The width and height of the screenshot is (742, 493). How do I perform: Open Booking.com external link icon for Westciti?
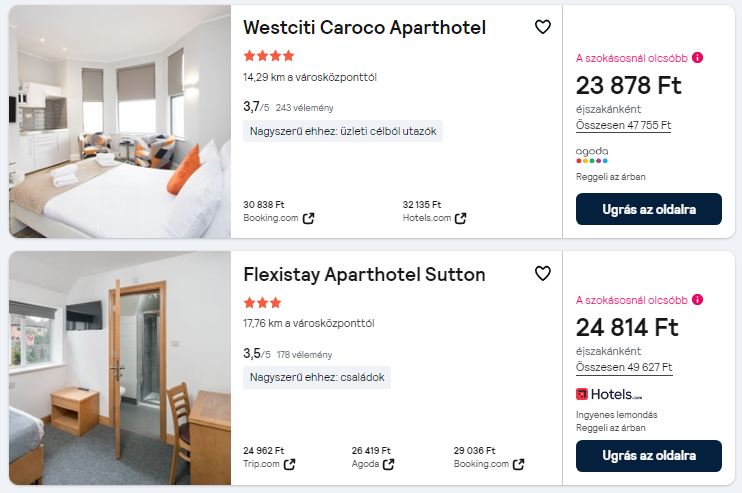coord(308,218)
